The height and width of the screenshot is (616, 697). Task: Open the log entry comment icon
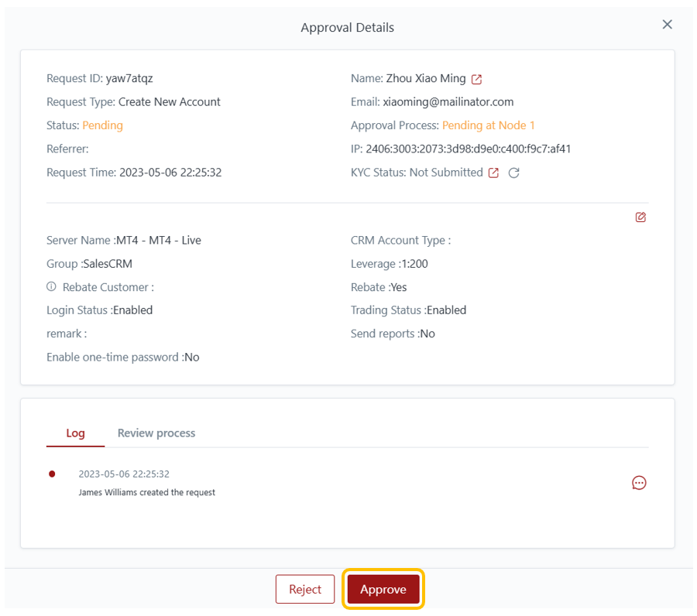click(639, 483)
